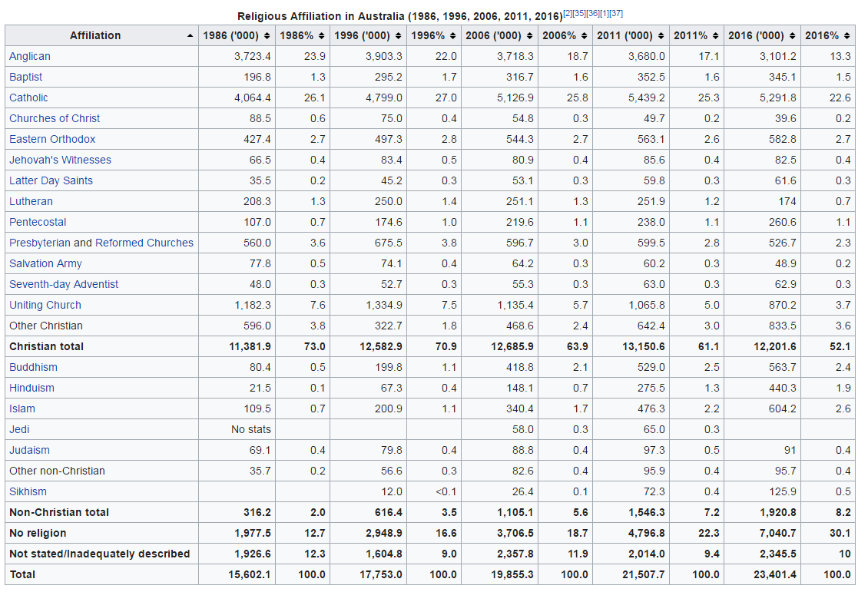The width and height of the screenshot is (868, 592).
Task: Open the Sikhism link
Action: tap(28, 491)
